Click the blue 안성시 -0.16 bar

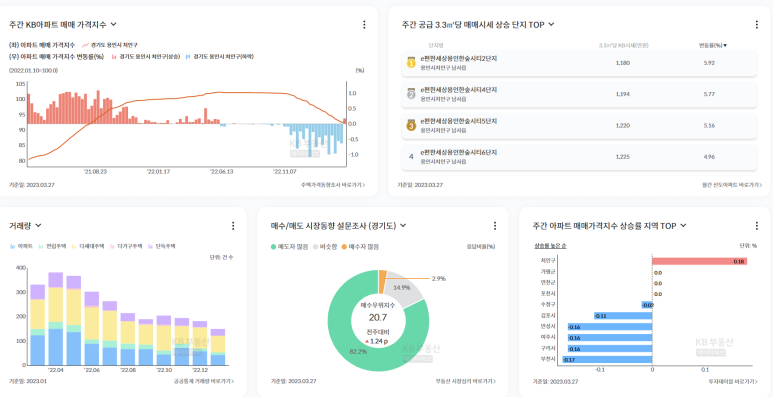click(x=610, y=326)
